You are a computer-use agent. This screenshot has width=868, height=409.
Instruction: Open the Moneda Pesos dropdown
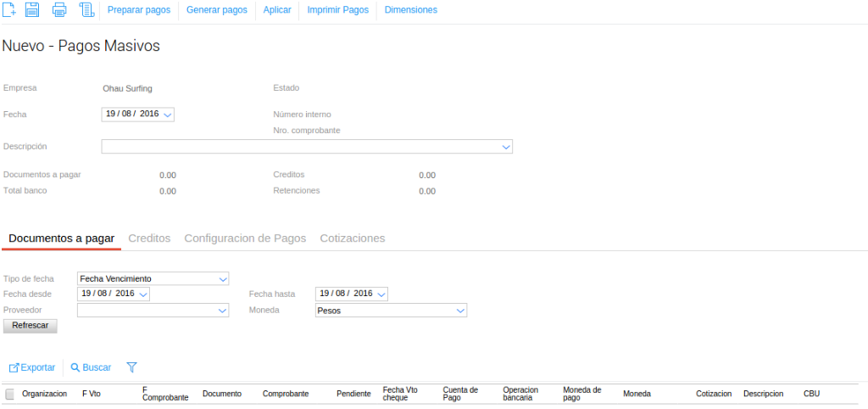point(460,311)
